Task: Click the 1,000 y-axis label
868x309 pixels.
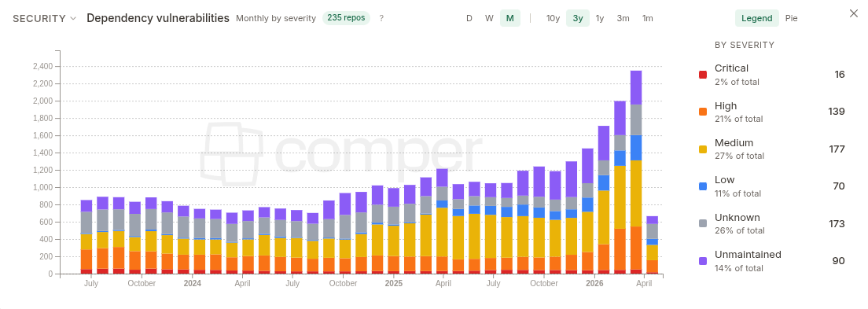Action: coord(42,188)
